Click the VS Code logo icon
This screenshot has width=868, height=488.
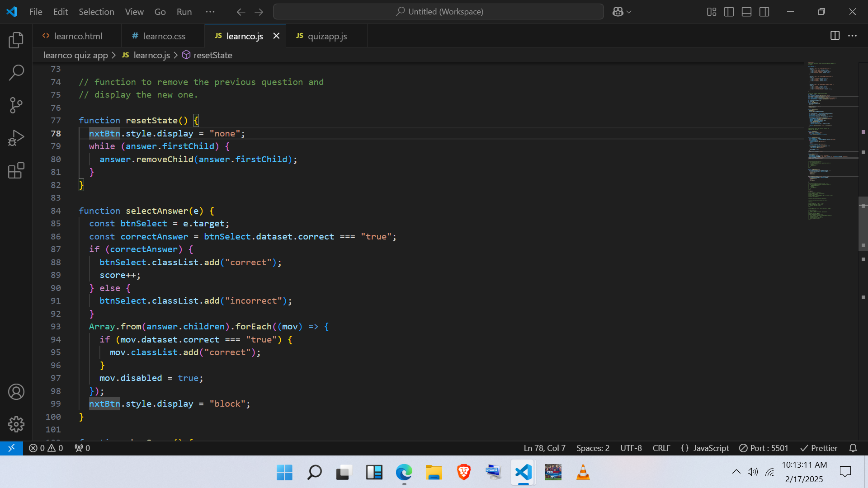coord(12,12)
